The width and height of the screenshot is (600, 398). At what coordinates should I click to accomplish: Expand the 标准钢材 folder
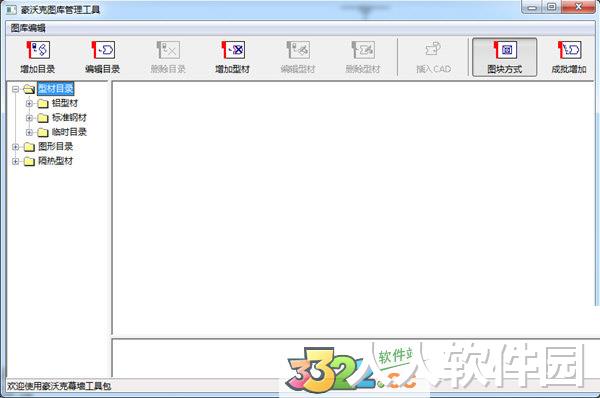point(29,118)
